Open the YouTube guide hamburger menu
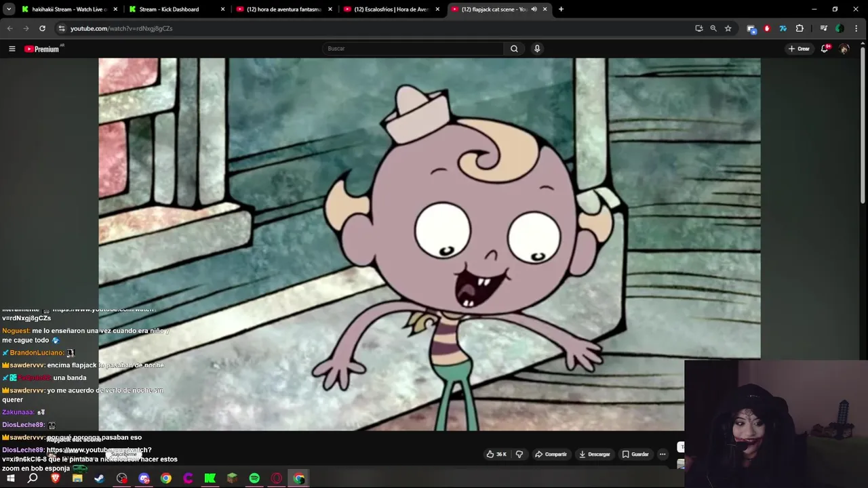 tap(12, 49)
